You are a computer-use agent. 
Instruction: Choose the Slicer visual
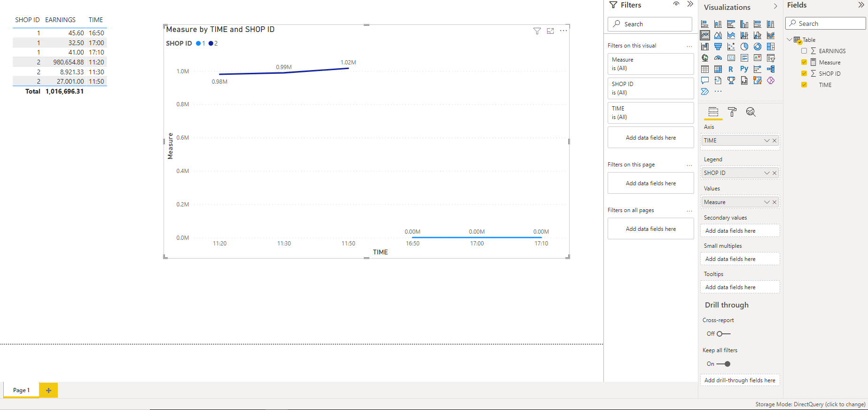pyautogui.click(x=771, y=58)
